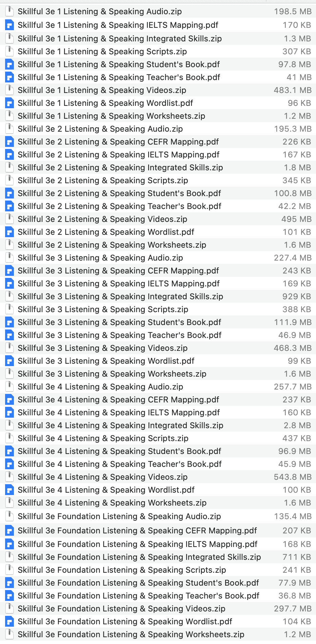
Task: Click the zip icon of Skillful 3e 1 Integrated Skills.zip
Action: (10, 38)
